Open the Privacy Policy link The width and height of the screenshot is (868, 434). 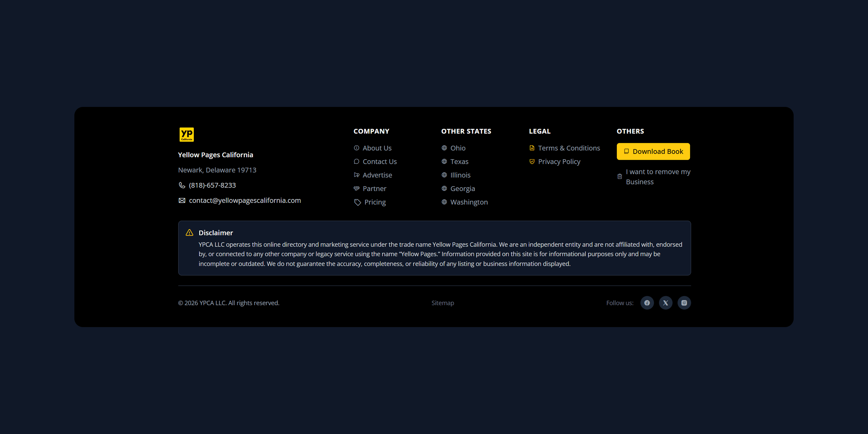pyautogui.click(x=559, y=161)
